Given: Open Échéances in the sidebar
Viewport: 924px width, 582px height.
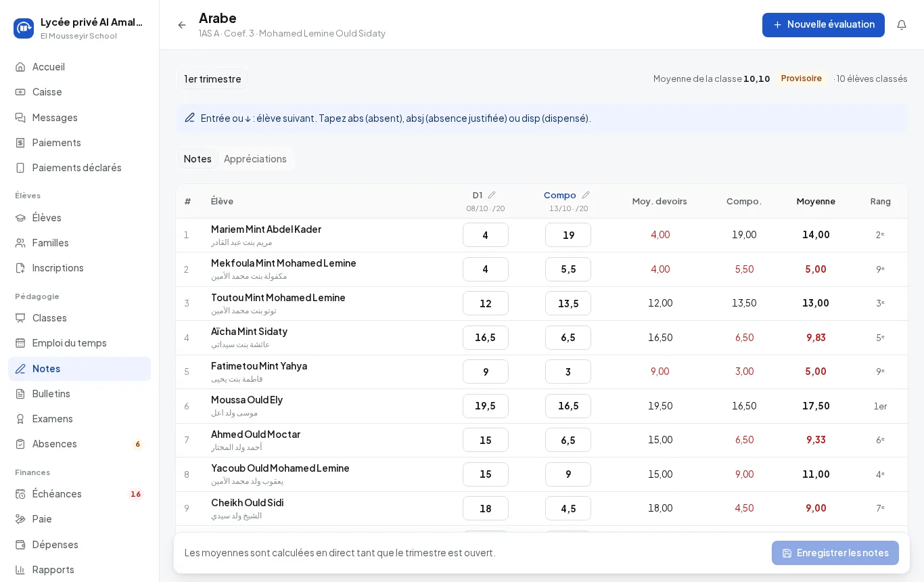Looking at the screenshot, I should 79,494.
